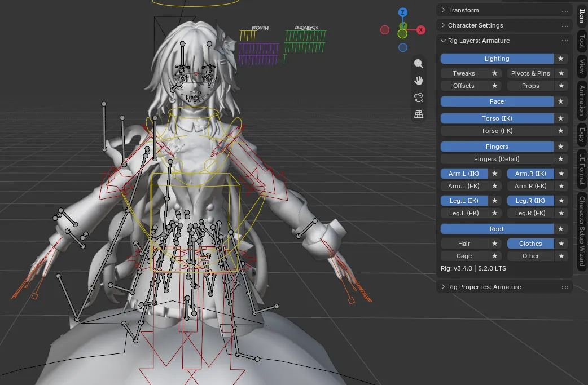
Task: Star the Torso (FK) layer
Action: click(560, 131)
